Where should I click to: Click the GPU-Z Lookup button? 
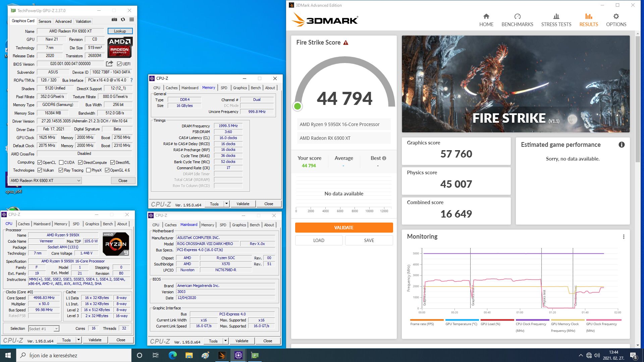click(x=120, y=31)
